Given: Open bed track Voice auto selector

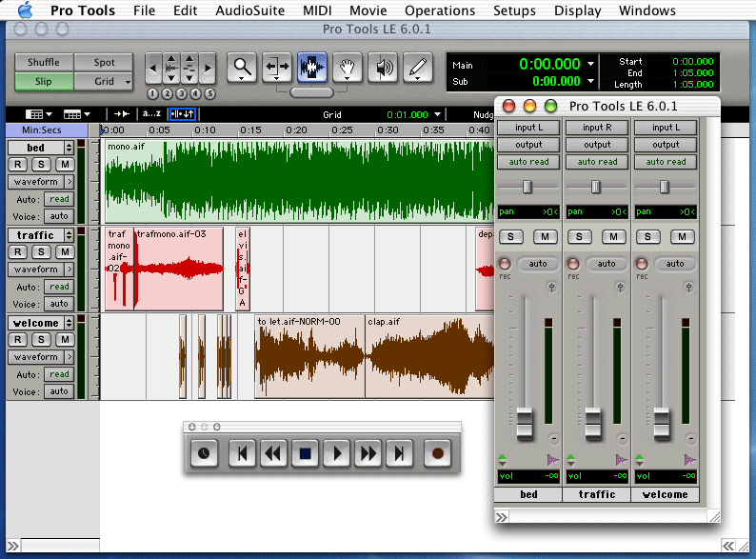Looking at the screenshot, I should tap(59, 216).
